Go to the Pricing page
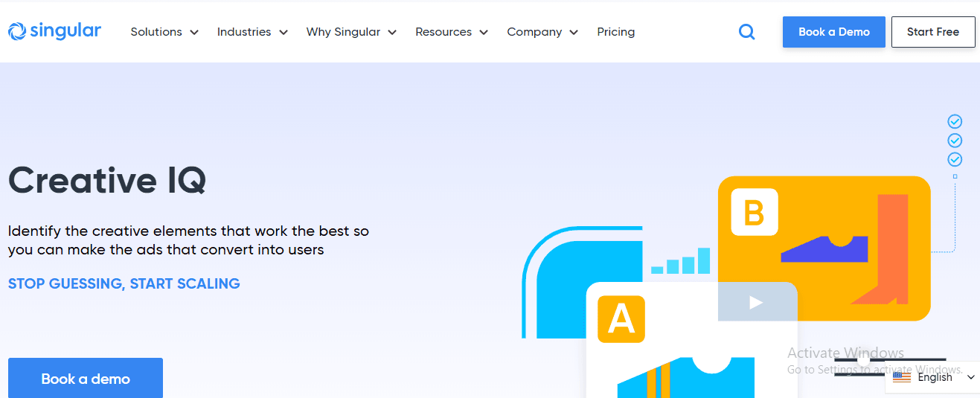The image size is (980, 398). point(616,32)
